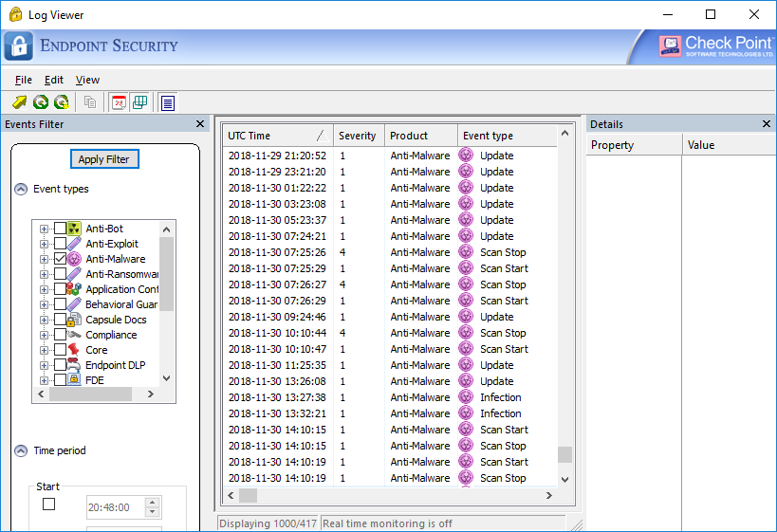Sort by UTC Time column header

[278, 136]
